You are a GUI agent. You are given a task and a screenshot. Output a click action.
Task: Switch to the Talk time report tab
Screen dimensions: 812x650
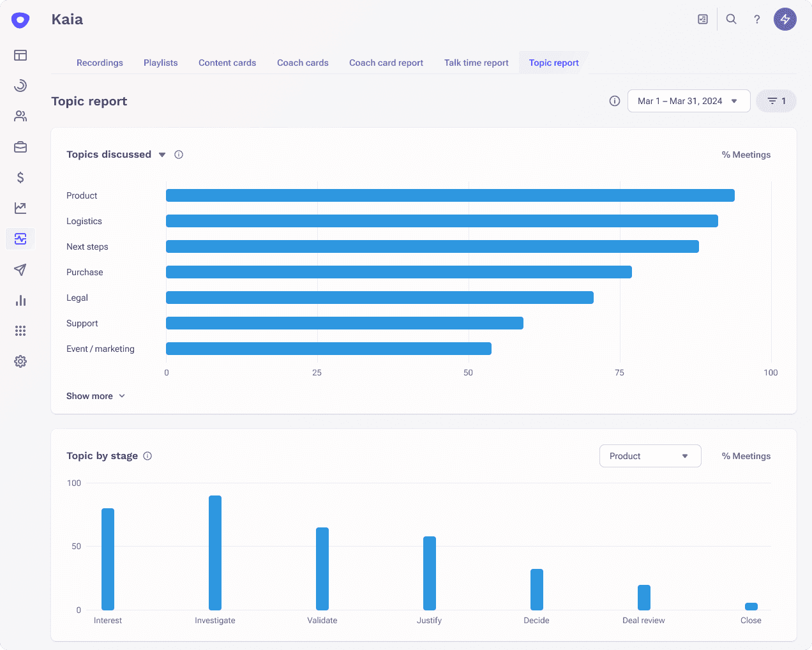(x=476, y=63)
